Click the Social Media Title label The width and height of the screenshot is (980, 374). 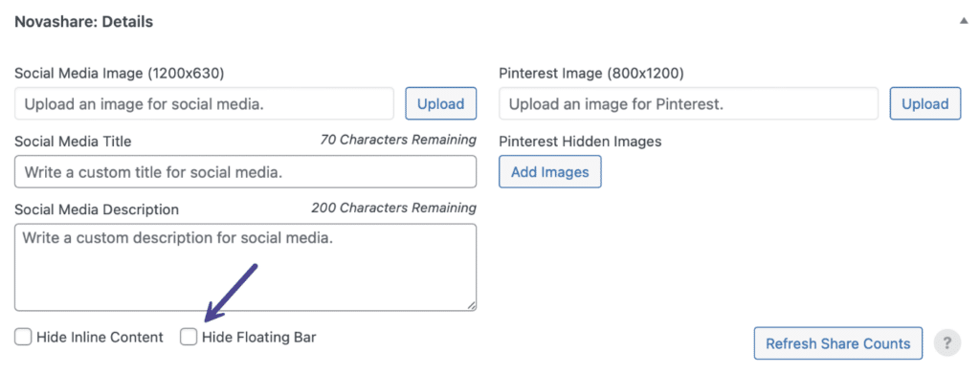point(73,142)
